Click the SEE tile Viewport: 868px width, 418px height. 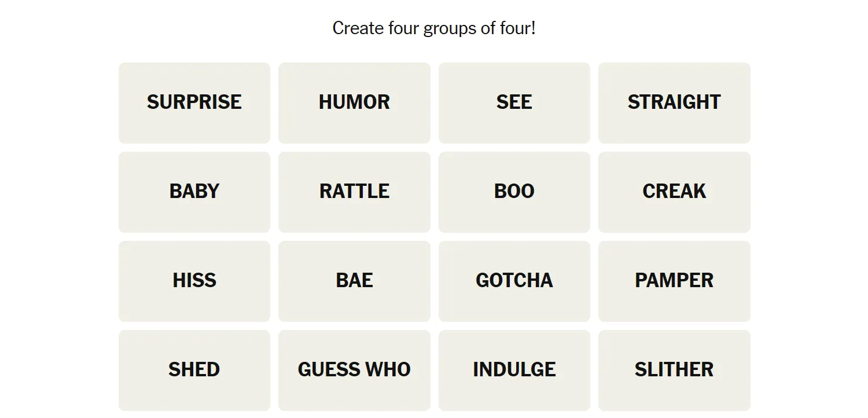(x=514, y=103)
